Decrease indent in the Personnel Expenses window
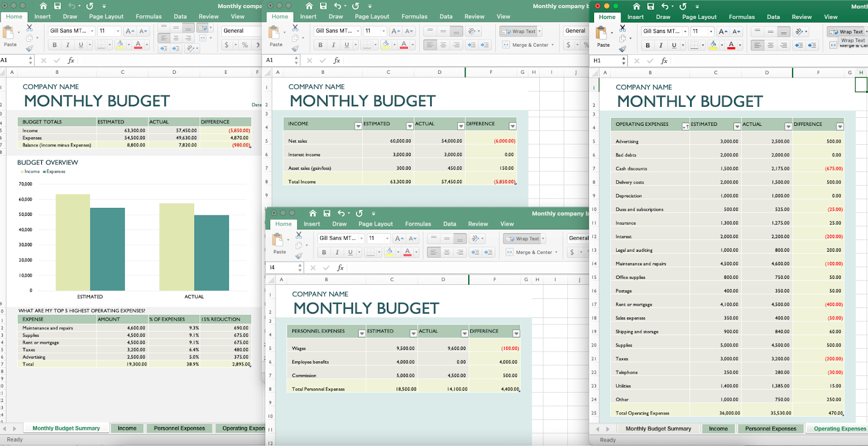 pyautogui.click(x=475, y=252)
